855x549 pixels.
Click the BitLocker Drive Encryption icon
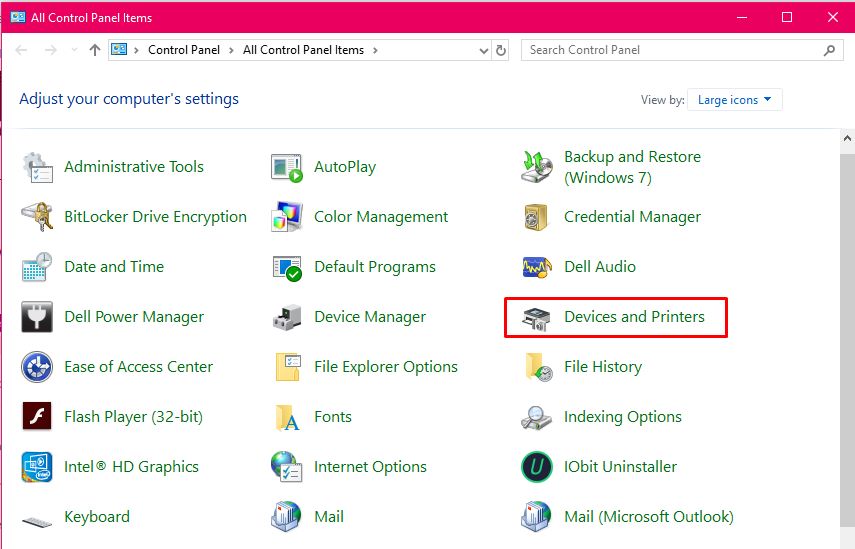37,216
